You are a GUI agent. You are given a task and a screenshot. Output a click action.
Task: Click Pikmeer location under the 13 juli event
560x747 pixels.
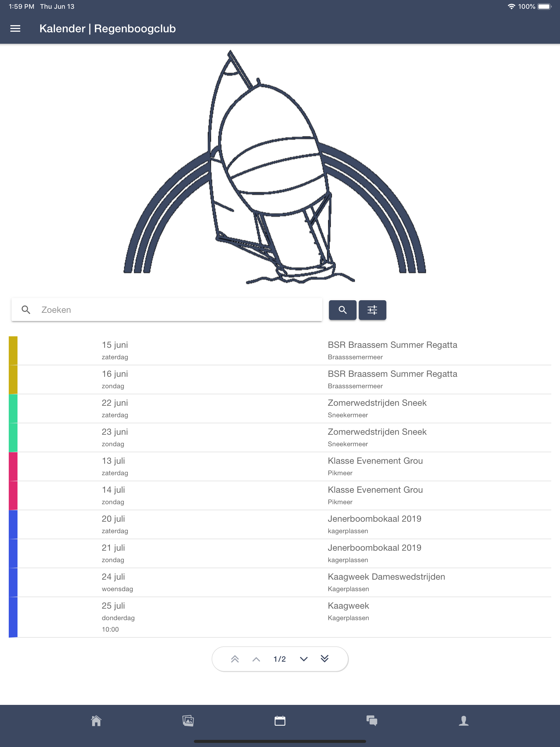(340, 473)
